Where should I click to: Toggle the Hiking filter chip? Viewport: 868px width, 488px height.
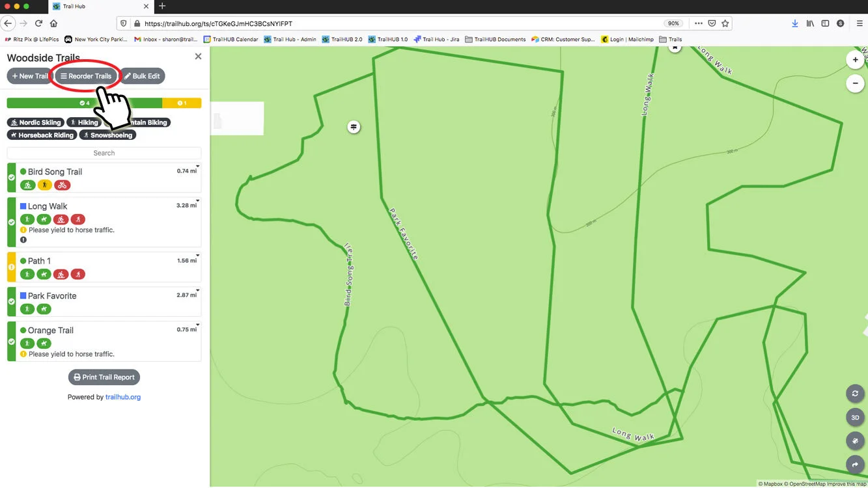point(84,122)
